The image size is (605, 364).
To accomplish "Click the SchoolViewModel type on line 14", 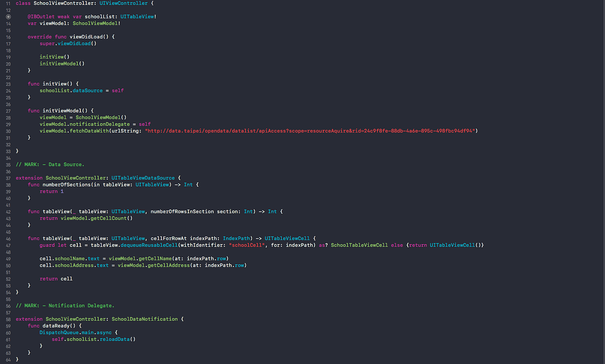I will (96, 23).
